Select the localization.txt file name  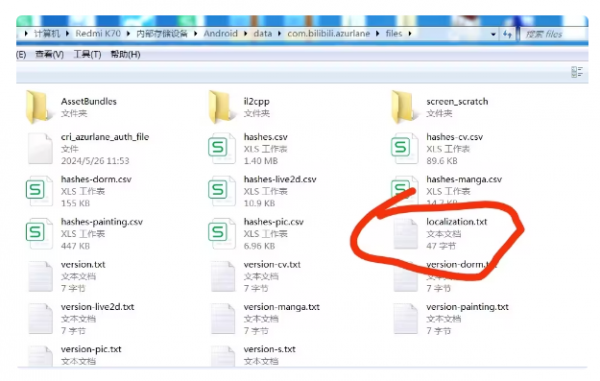tap(457, 221)
